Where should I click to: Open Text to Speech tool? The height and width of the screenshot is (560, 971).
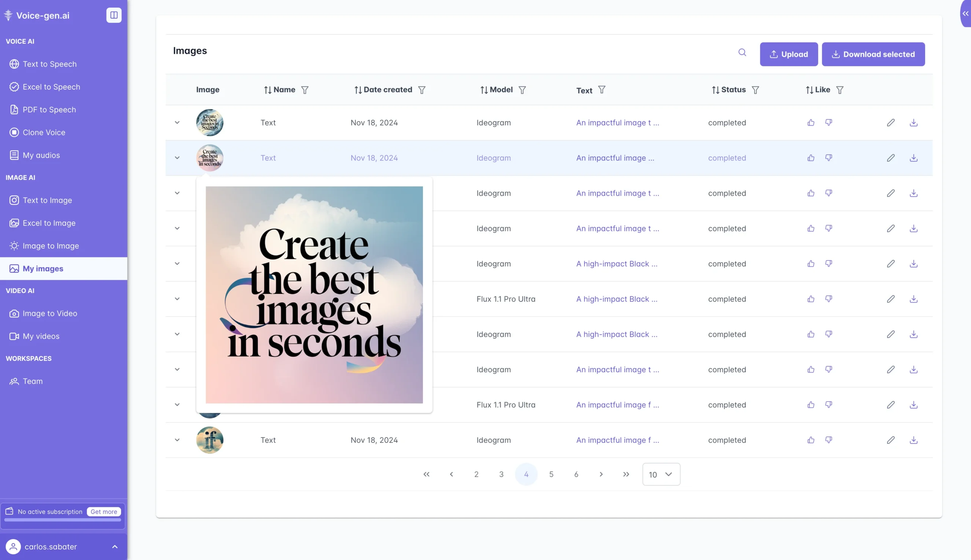click(x=49, y=64)
